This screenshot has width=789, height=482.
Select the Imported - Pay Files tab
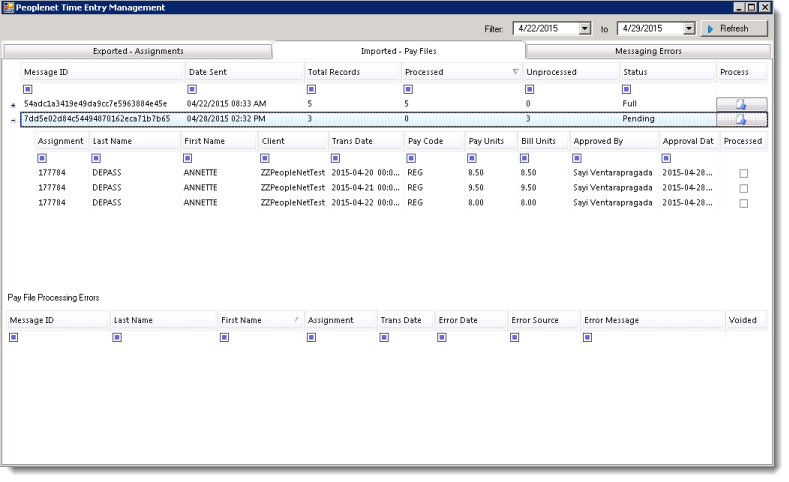tap(399, 51)
